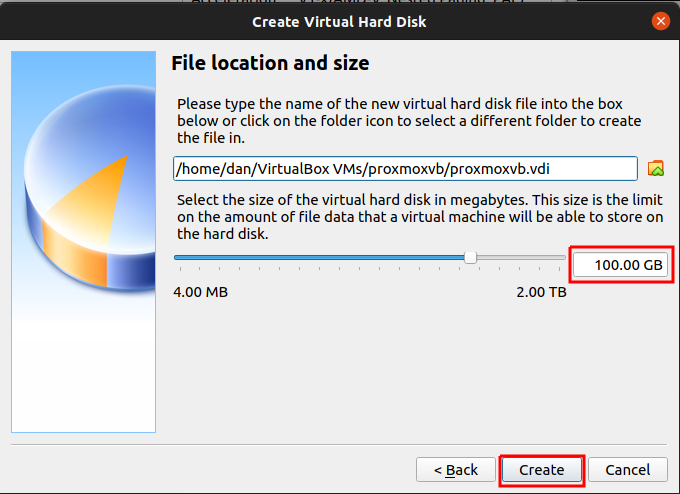
Task: Click the virtual disk illustration image
Action: tap(83, 242)
